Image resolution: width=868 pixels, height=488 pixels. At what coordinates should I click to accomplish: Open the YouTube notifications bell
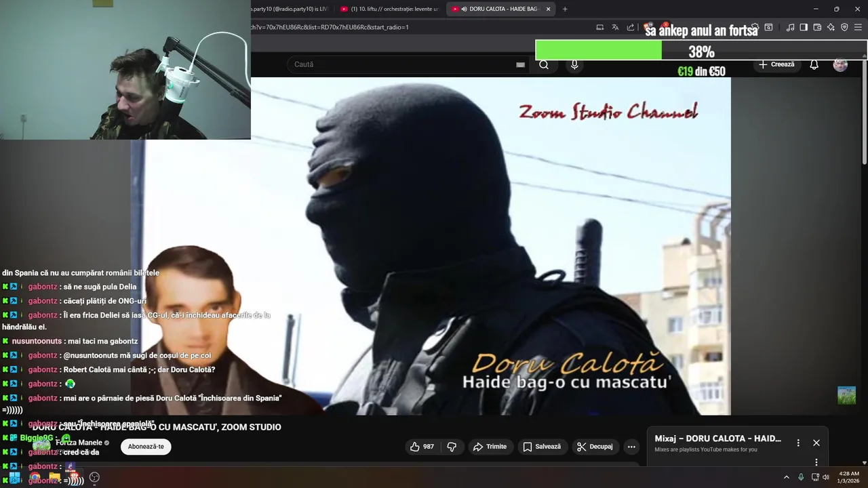(814, 64)
